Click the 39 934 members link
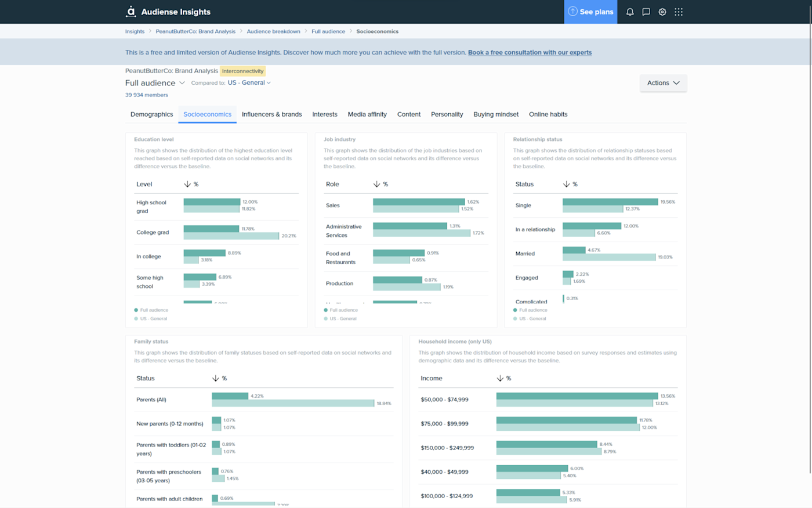The width and height of the screenshot is (812, 508). coord(147,95)
